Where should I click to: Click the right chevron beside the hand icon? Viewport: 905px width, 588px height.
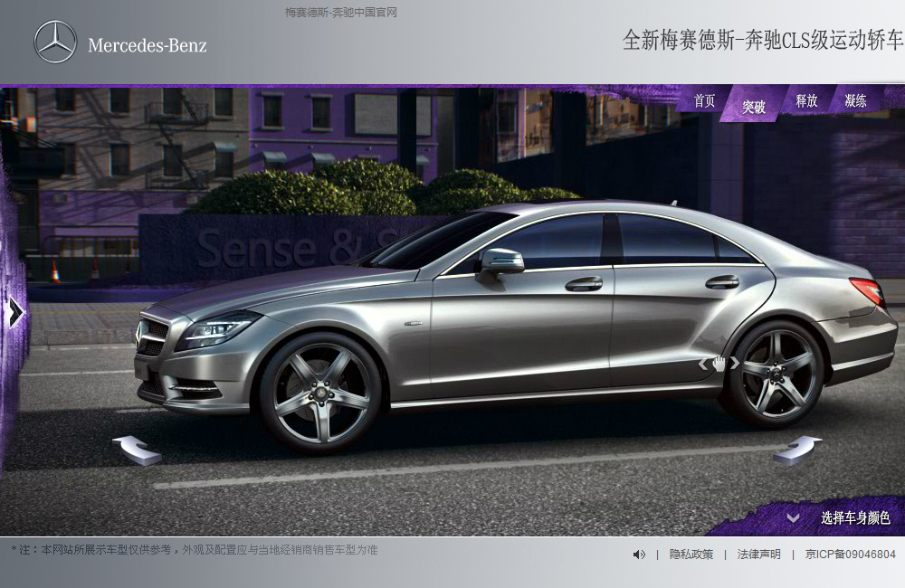pyautogui.click(x=736, y=364)
